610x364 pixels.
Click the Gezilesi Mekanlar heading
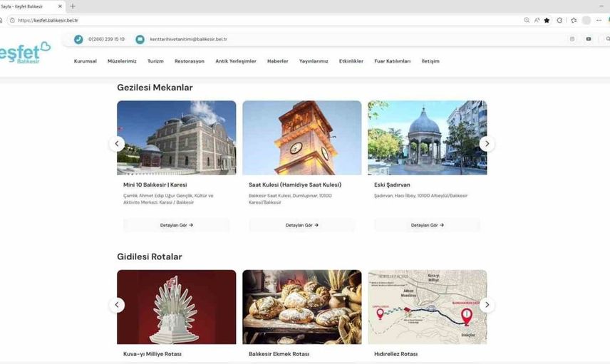(155, 88)
